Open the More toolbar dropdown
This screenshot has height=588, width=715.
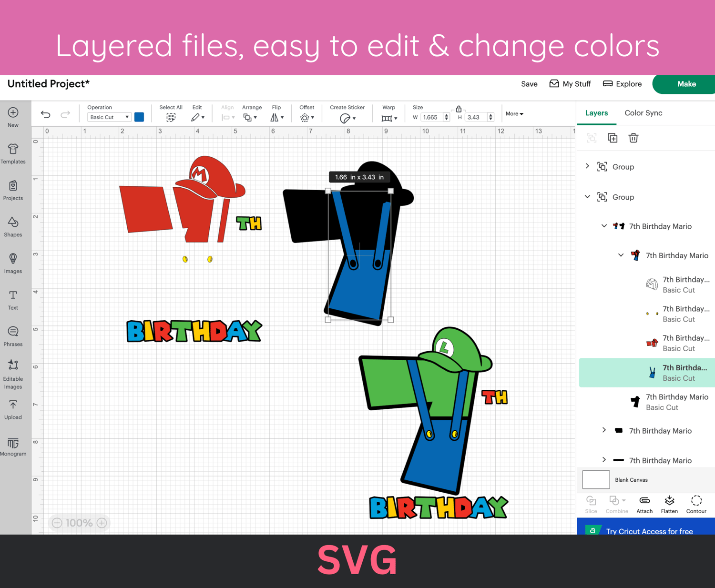[x=514, y=114]
